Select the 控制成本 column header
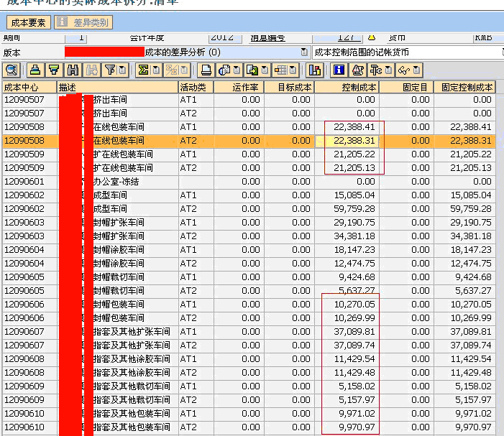Image resolution: width=504 pixels, height=436 pixels. coord(347,88)
